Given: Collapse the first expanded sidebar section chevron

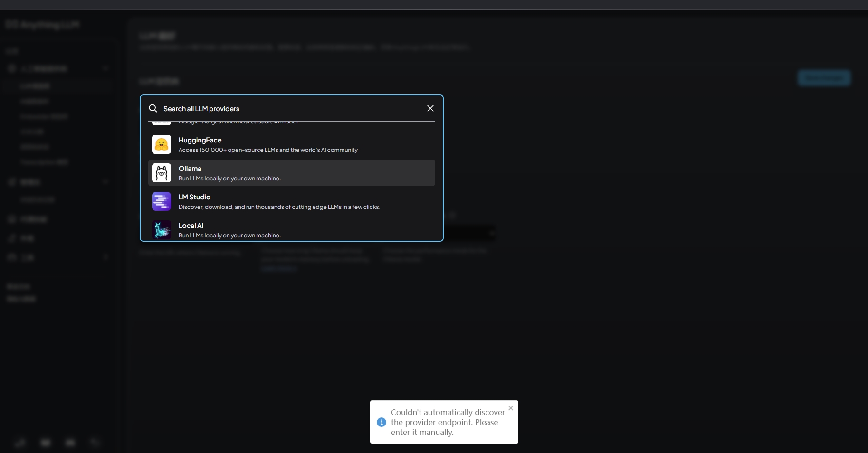Looking at the screenshot, I should coord(105,68).
